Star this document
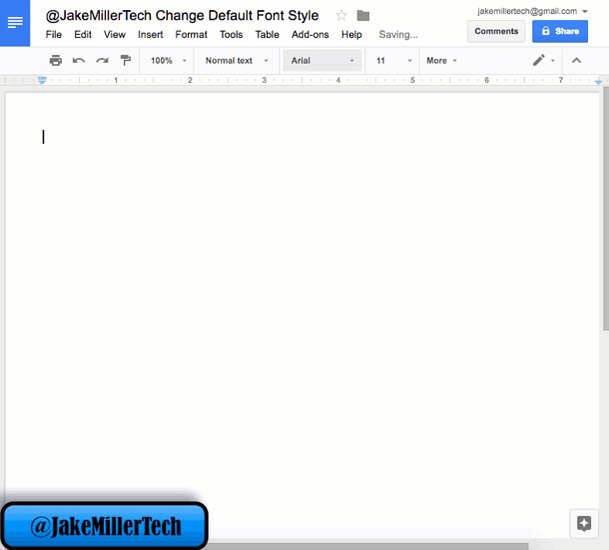The image size is (609, 550). coord(341,16)
